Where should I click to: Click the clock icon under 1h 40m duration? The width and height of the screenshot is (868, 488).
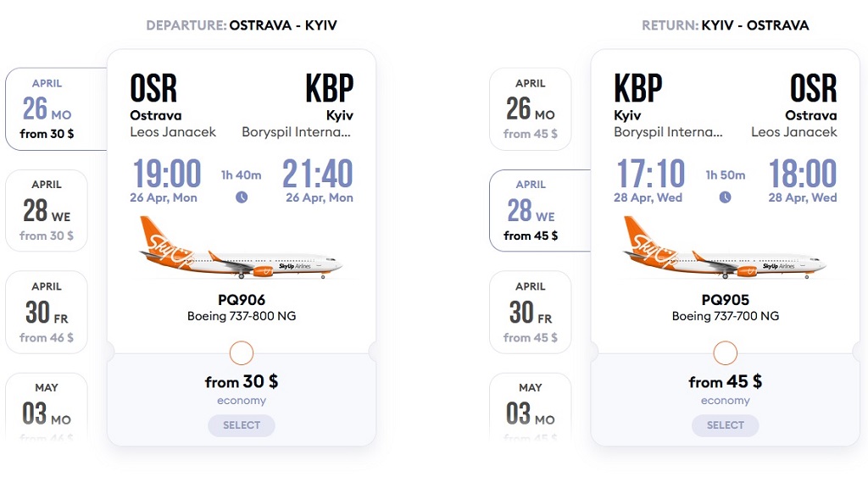(x=242, y=197)
